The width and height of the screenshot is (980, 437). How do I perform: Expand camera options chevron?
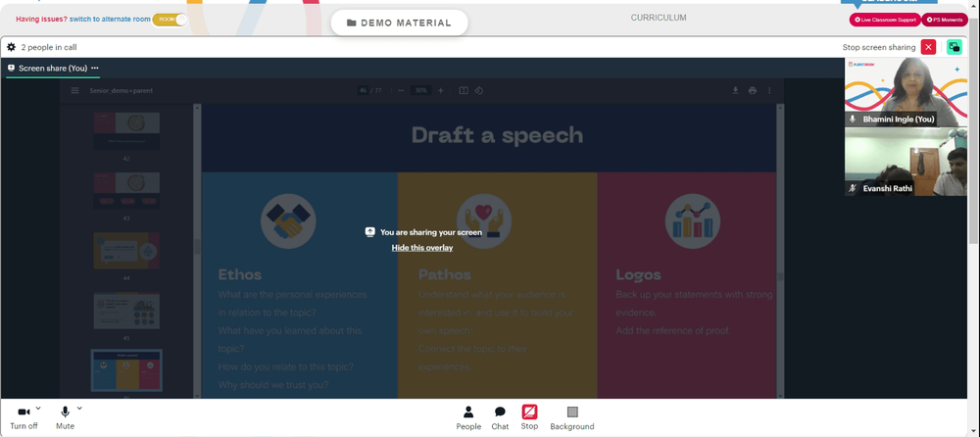[x=38, y=409]
